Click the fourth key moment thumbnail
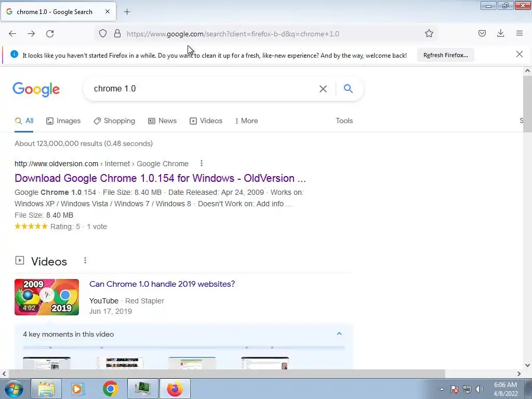Viewport: 532px width, 399px height. click(x=265, y=363)
